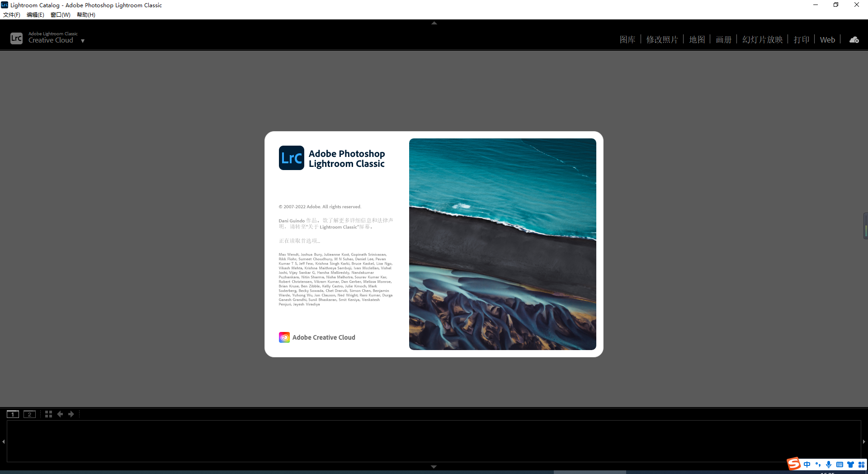Toggle Sogou punctuation mode button
The width and height of the screenshot is (868, 474).
click(x=818, y=465)
